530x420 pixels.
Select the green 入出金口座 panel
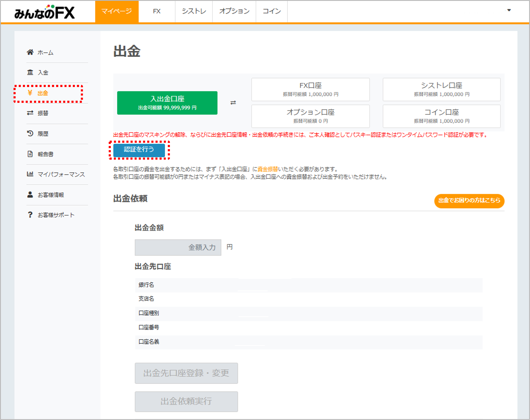click(167, 103)
